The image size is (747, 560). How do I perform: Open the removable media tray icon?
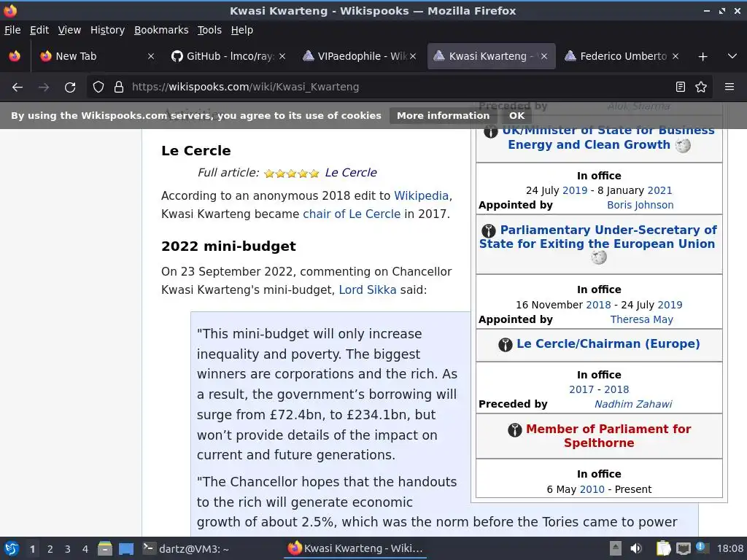616,548
